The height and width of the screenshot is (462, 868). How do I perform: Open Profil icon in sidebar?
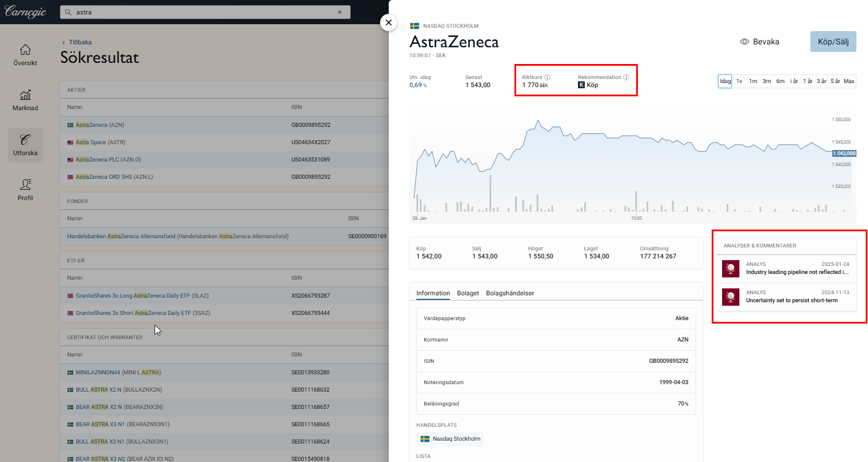point(25,185)
